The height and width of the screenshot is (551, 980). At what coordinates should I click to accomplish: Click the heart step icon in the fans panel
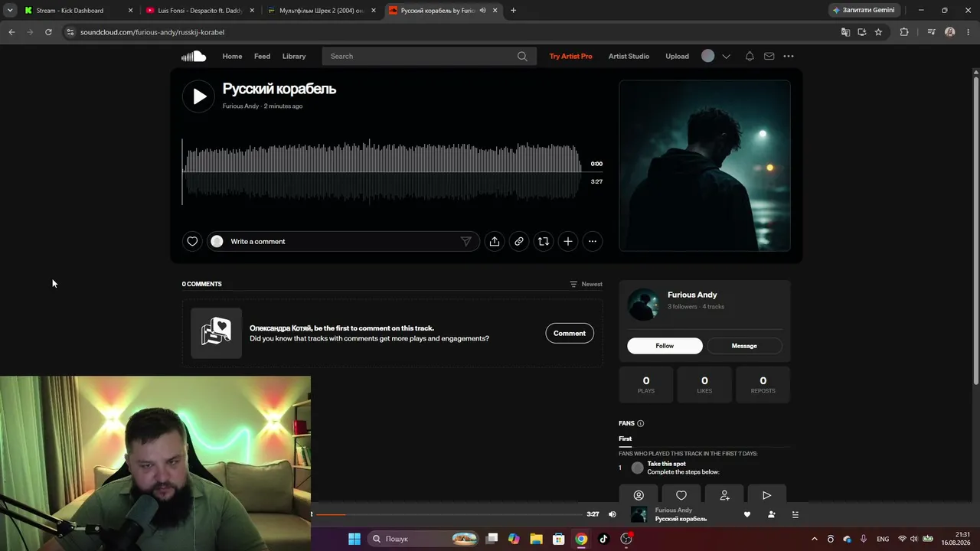point(681,495)
